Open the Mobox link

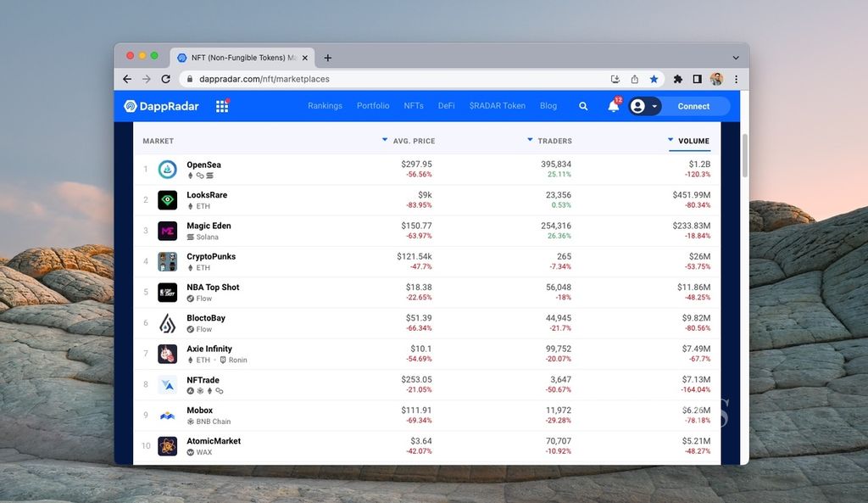tap(199, 411)
